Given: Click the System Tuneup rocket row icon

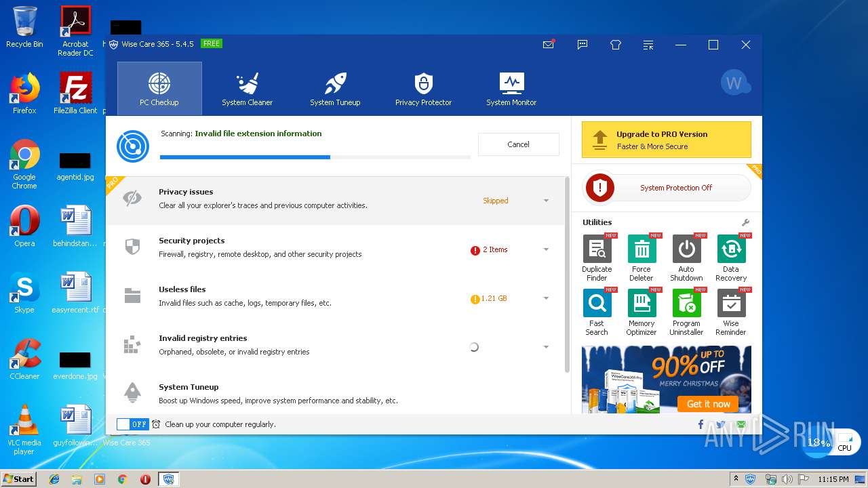Looking at the screenshot, I should 132,392.
